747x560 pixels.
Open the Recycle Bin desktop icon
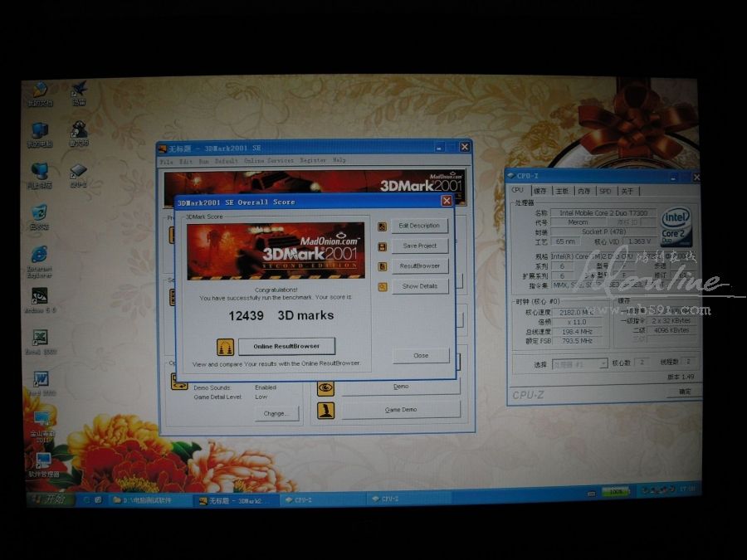(38, 213)
